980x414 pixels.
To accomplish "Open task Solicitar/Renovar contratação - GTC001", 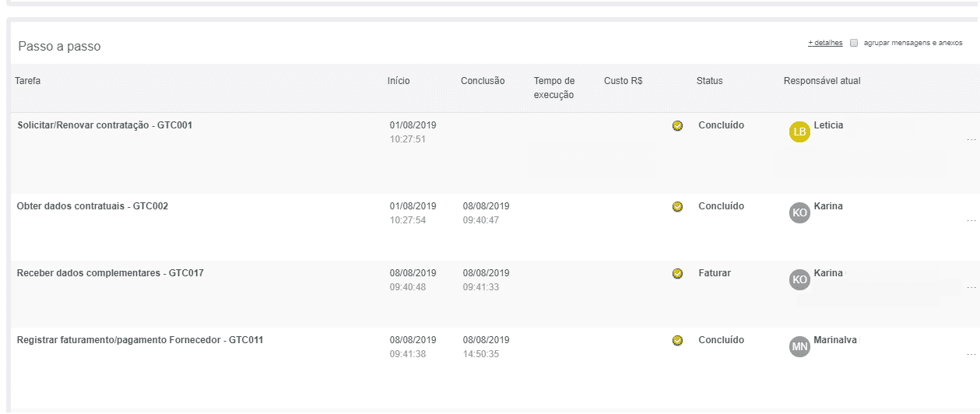I will click(104, 125).
